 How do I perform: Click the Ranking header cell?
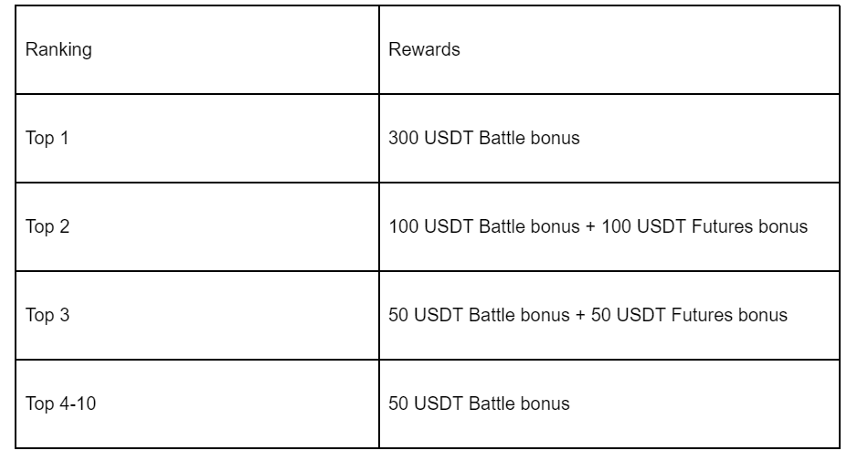[x=58, y=50]
